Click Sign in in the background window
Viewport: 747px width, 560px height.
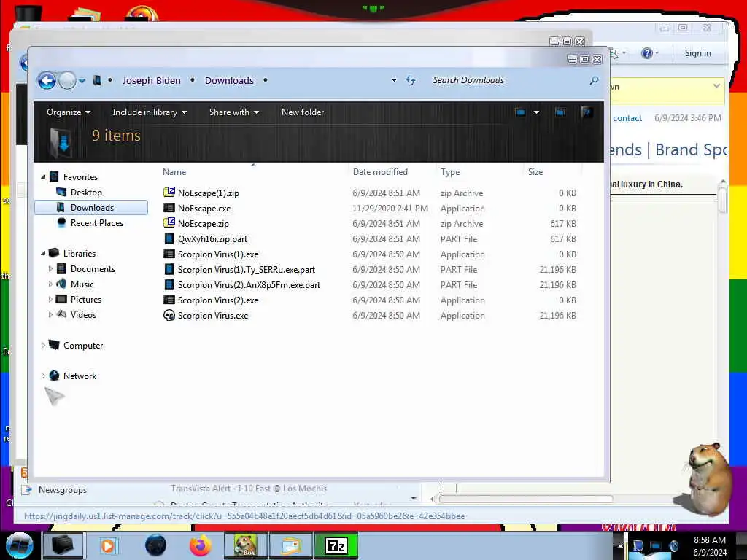point(698,53)
